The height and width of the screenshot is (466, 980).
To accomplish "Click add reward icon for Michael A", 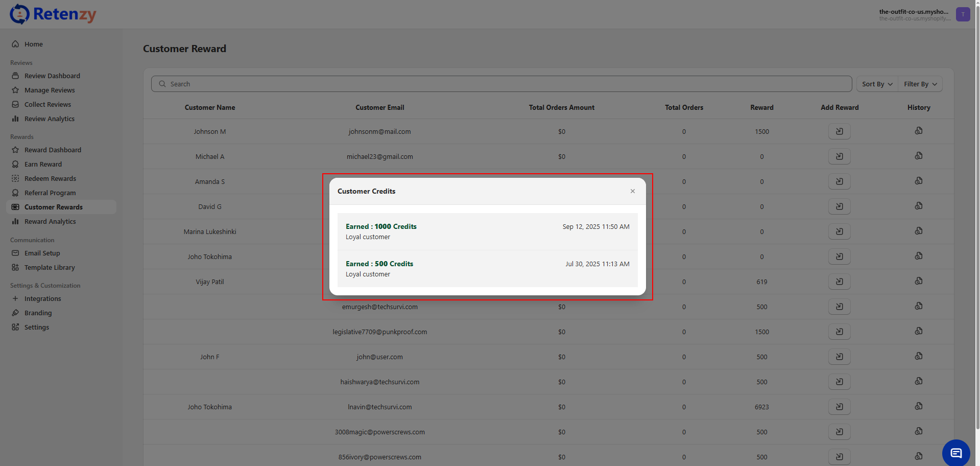I will [x=839, y=156].
